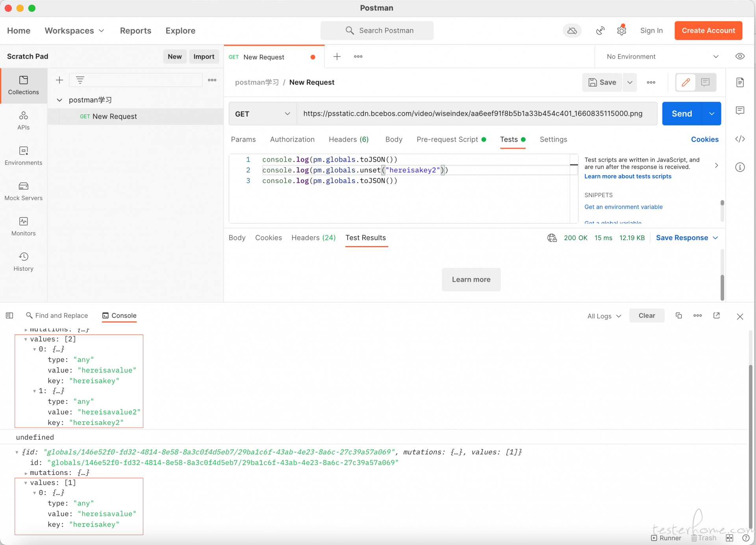Open the comments icon in right sidebar
The image size is (756, 545).
(740, 111)
